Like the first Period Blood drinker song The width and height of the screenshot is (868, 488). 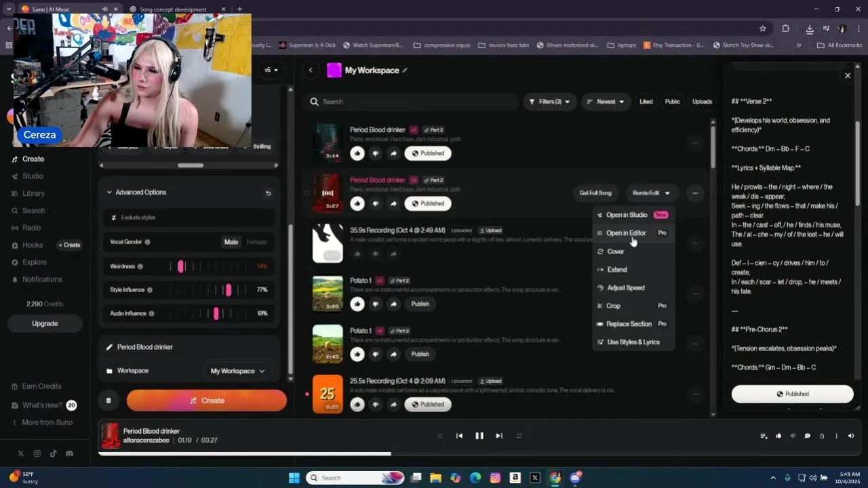(357, 153)
